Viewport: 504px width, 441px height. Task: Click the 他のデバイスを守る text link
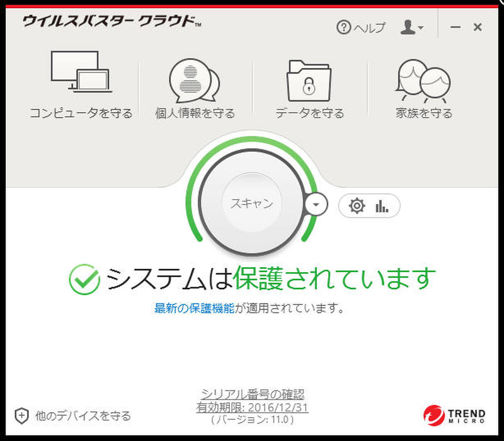[x=83, y=416]
